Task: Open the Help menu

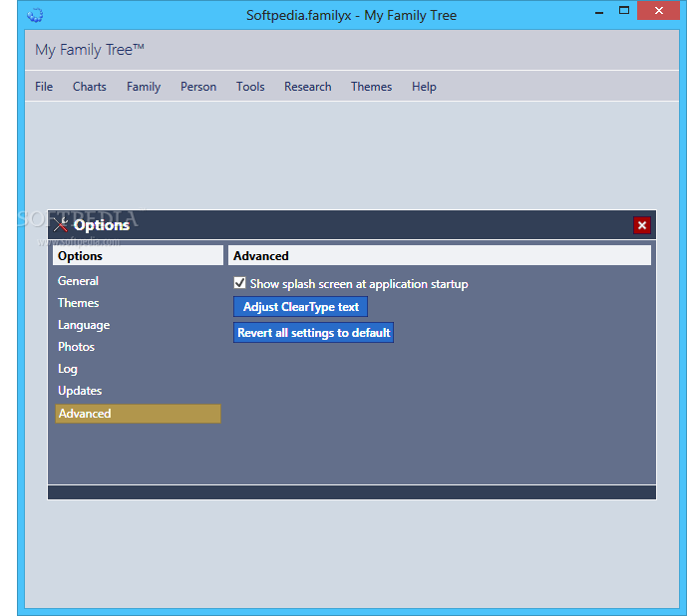Action: 424,87
